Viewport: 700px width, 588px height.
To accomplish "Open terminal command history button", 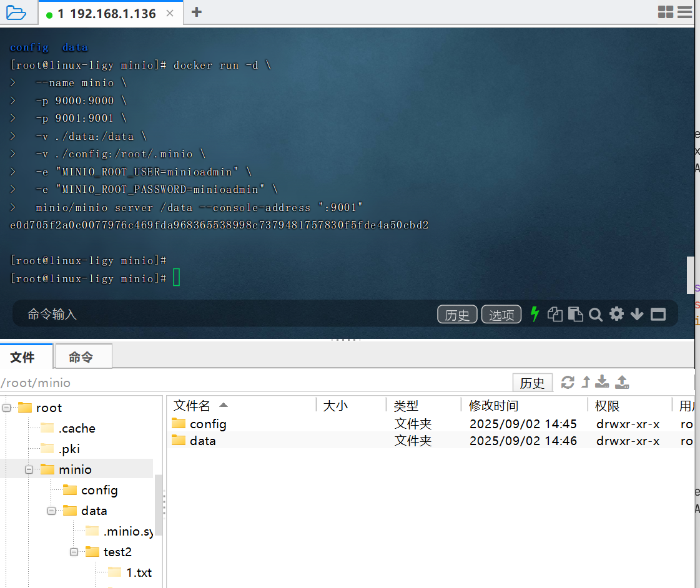I will (x=457, y=315).
